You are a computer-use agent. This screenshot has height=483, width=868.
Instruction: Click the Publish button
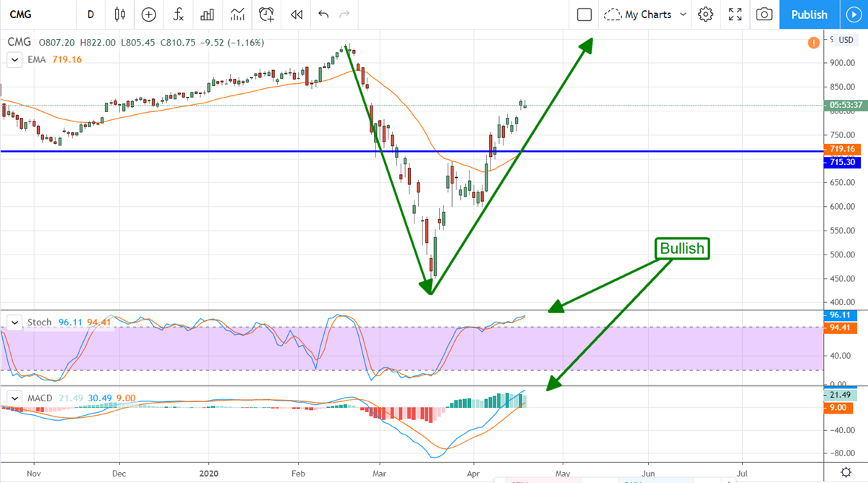[809, 14]
